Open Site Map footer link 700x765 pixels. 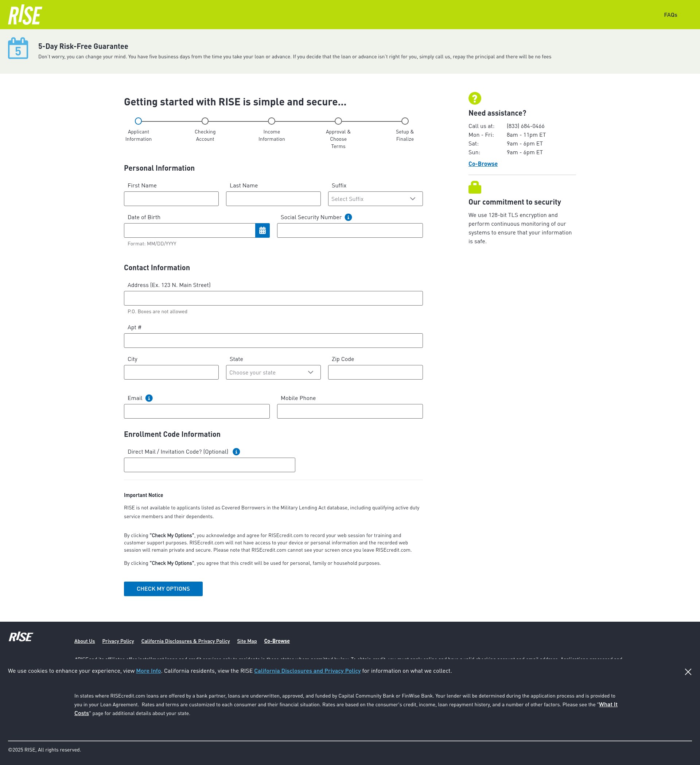[x=247, y=641]
